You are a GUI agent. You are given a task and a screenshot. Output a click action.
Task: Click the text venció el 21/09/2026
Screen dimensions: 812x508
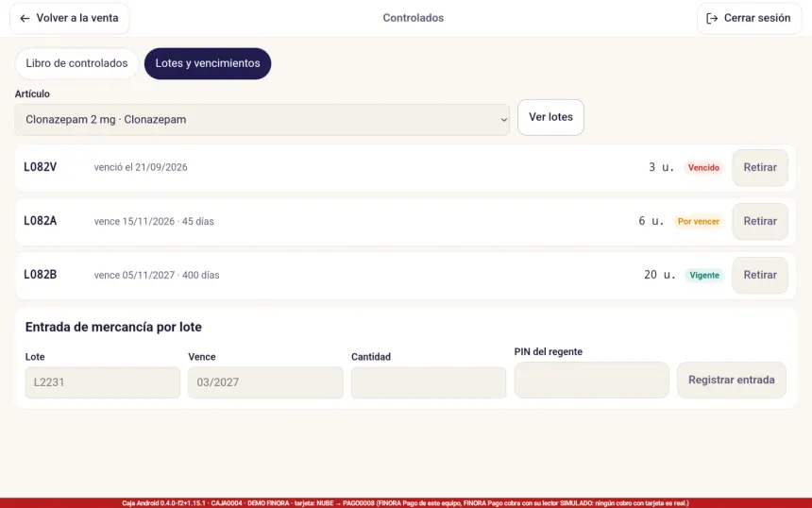point(141,167)
